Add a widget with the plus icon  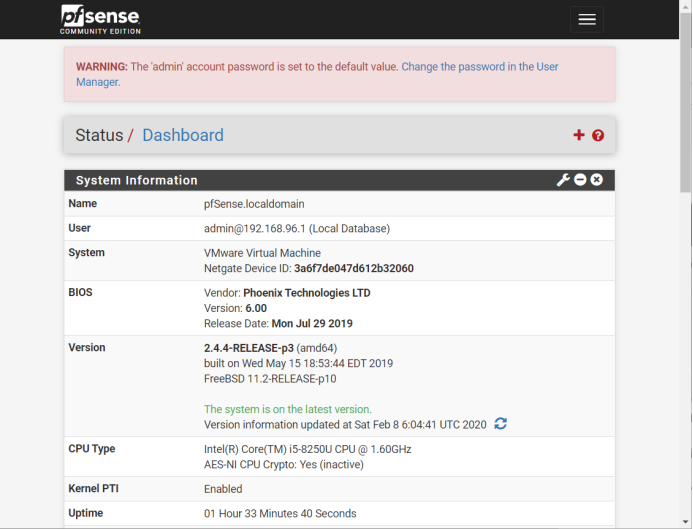click(x=579, y=135)
